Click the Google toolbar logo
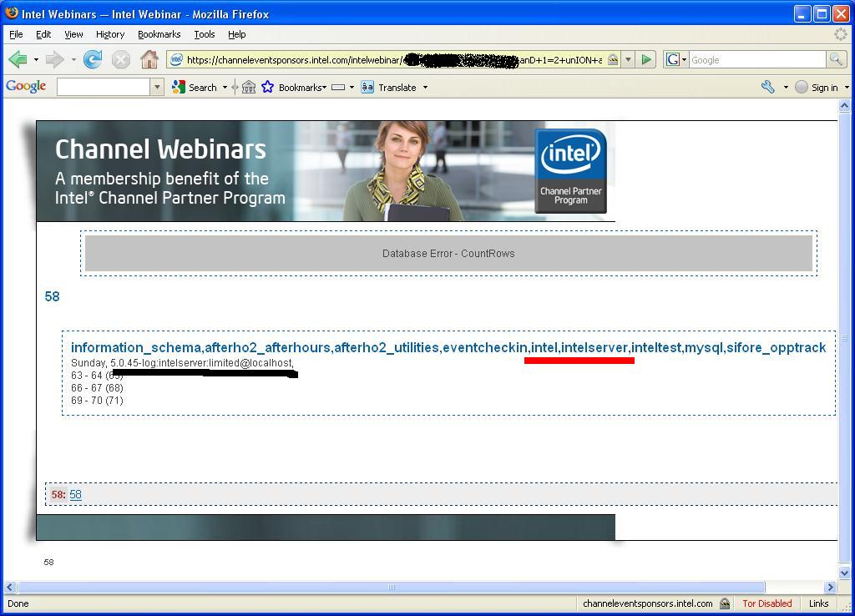The width and height of the screenshot is (855, 616). point(26,87)
